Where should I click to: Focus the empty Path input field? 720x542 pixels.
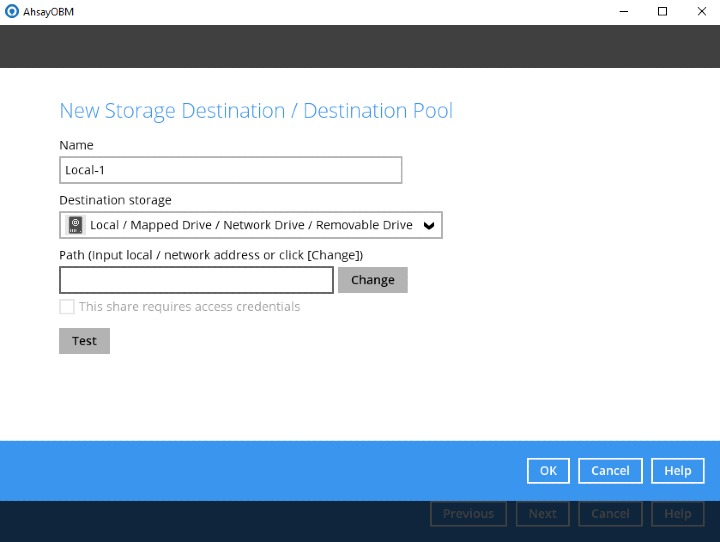pos(196,280)
